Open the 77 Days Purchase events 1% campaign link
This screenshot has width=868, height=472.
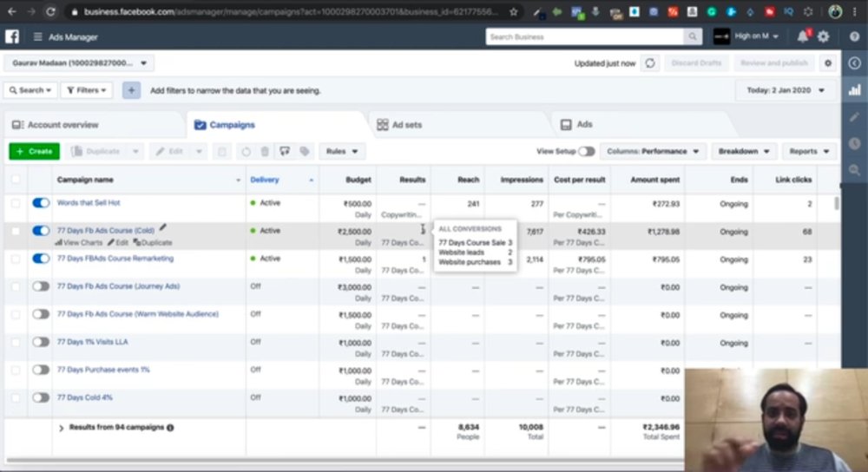coord(103,370)
